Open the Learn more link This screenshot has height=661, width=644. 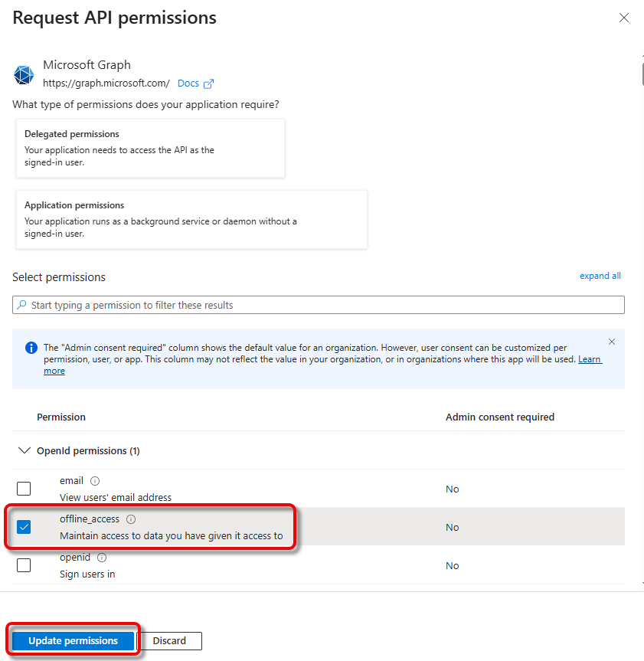pyautogui.click(x=590, y=359)
